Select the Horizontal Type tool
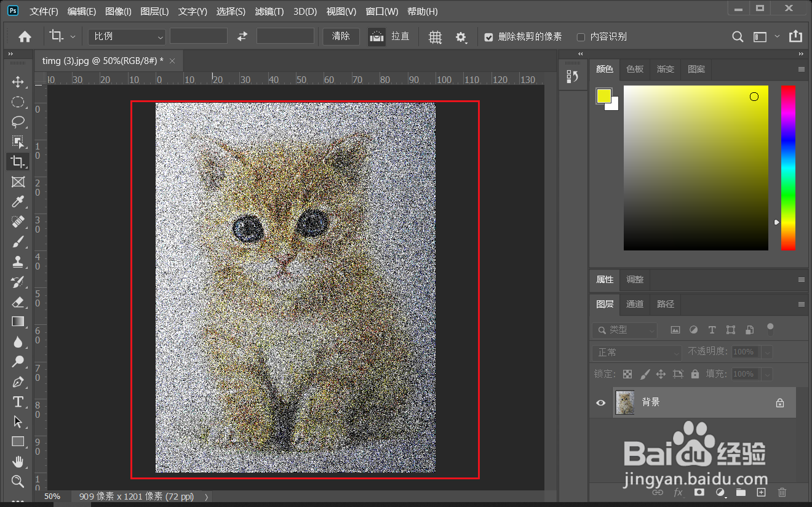 click(18, 402)
